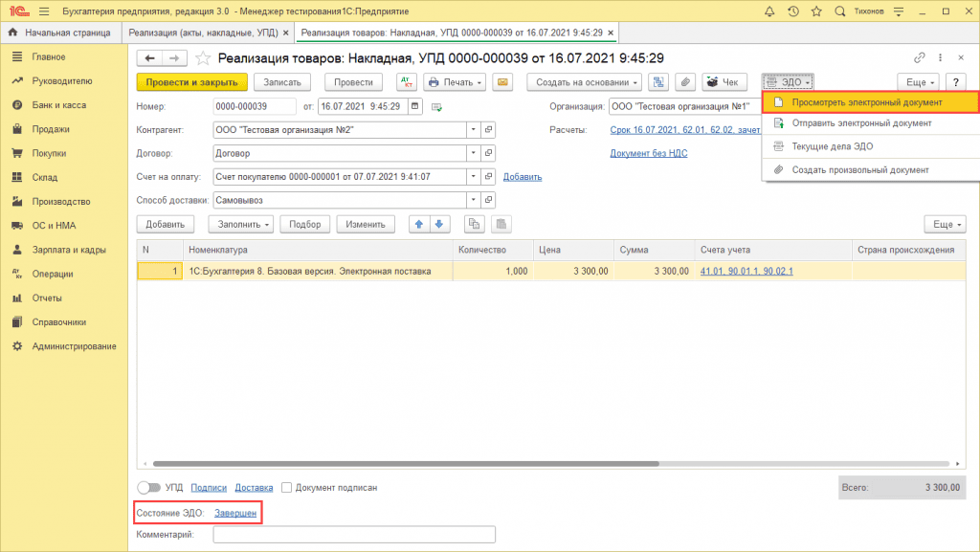Click the Комментарий input field
The width and height of the screenshot is (980, 552).
[x=354, y=535]
